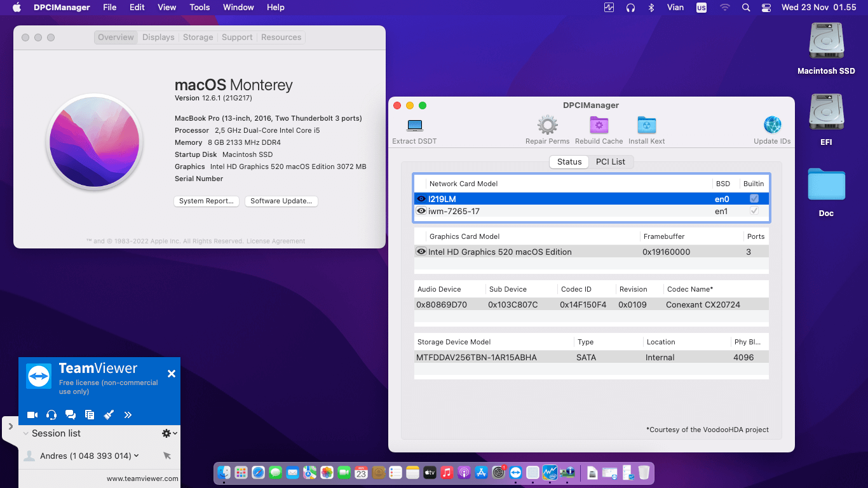Toggle the Builtin checkbox for en1
Screen dimensions: 868x488
pos(754,210)
